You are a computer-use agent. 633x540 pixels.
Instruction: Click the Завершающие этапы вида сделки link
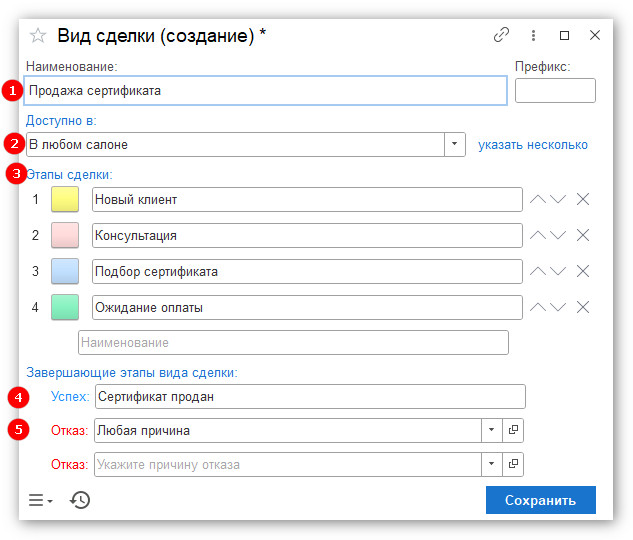(132, 372)
